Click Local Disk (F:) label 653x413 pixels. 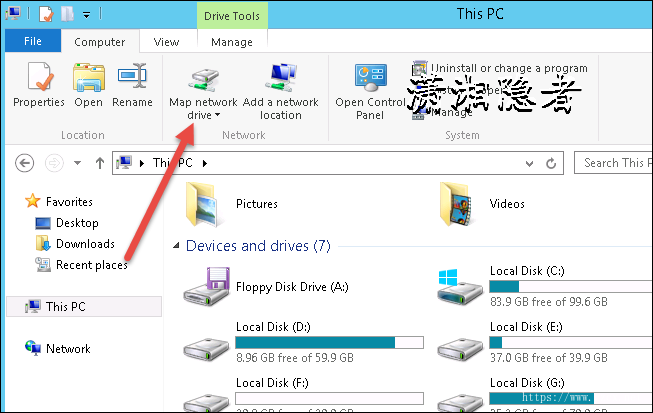pos(272,383)
